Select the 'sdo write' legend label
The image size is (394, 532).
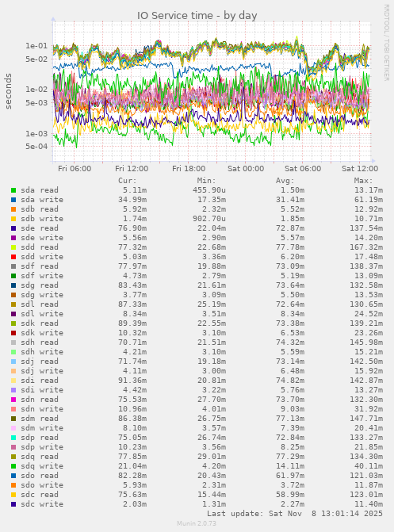point(42,485)
